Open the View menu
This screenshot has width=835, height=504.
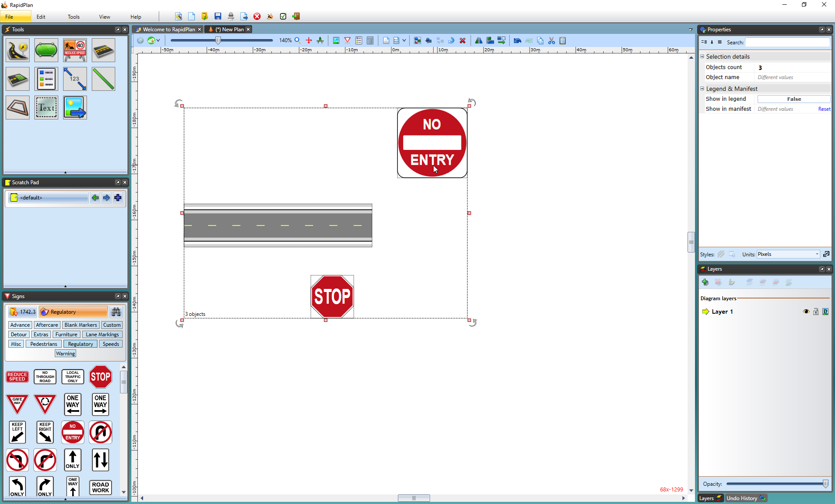coord(104,17)
